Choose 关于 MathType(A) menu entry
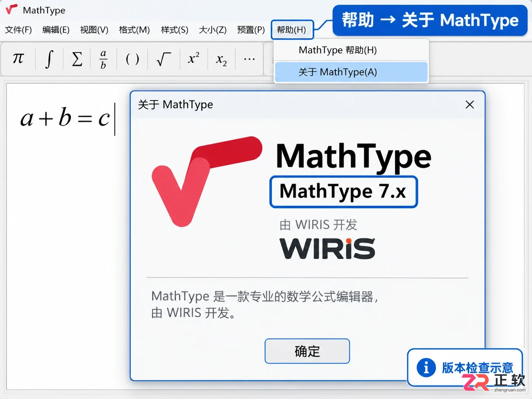Screen dimensions: 532x399 click(x=351, y=72)
